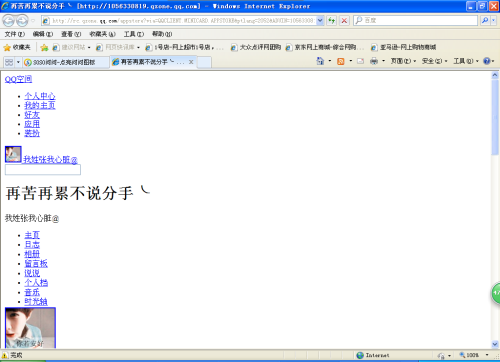Viewport: 500px width, 362px height.
Task: Expand the RSS feeds dropdown arrow
Action: coord(350,61)
